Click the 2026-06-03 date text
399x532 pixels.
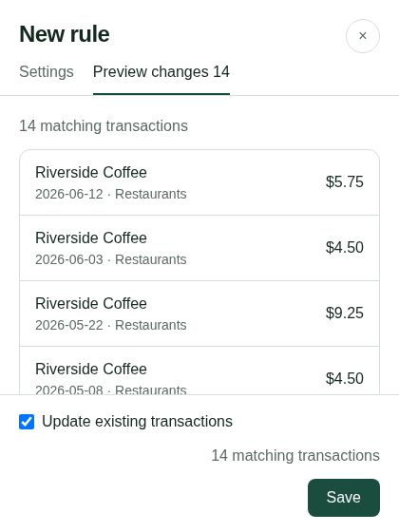coord(69,259)
